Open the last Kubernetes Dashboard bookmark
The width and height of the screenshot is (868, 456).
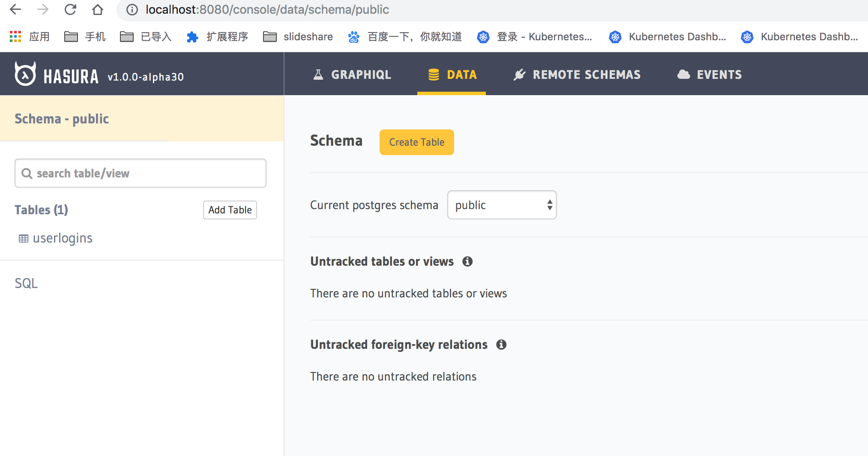[799, 36]
